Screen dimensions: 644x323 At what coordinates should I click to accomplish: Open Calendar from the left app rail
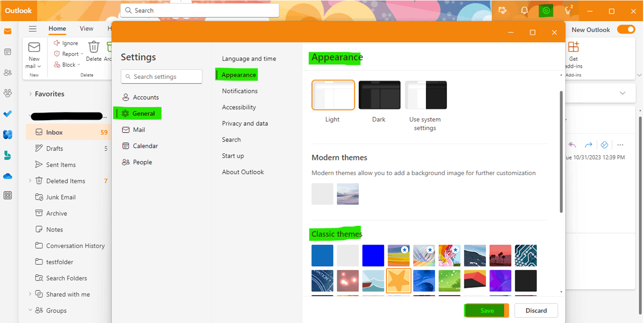coord(8,52)
